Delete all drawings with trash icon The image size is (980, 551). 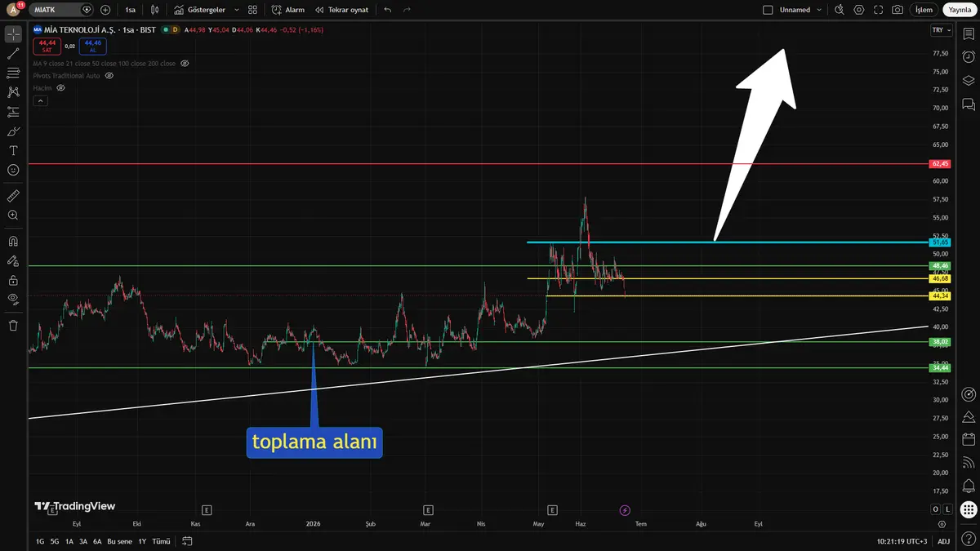13,326
